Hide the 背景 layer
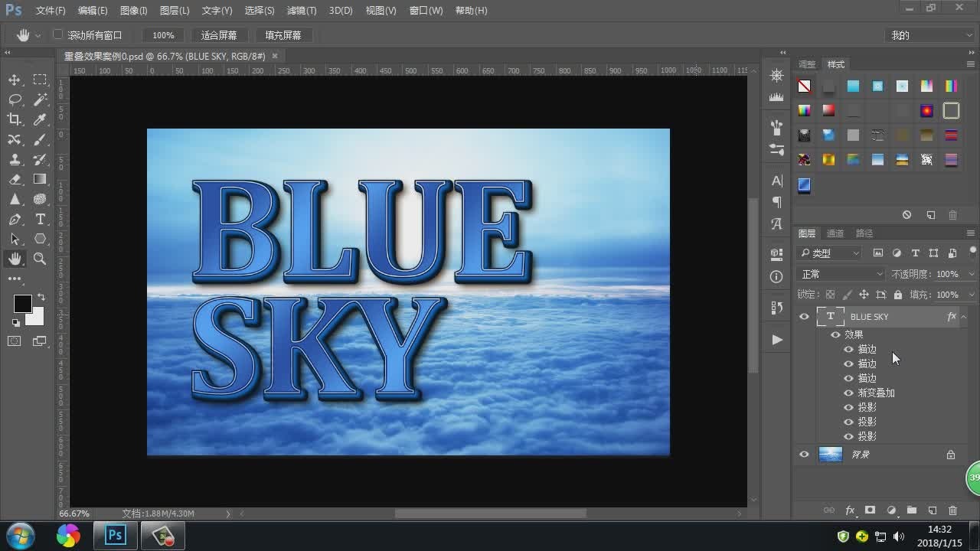The image size is (980, 551). (804, 455)
